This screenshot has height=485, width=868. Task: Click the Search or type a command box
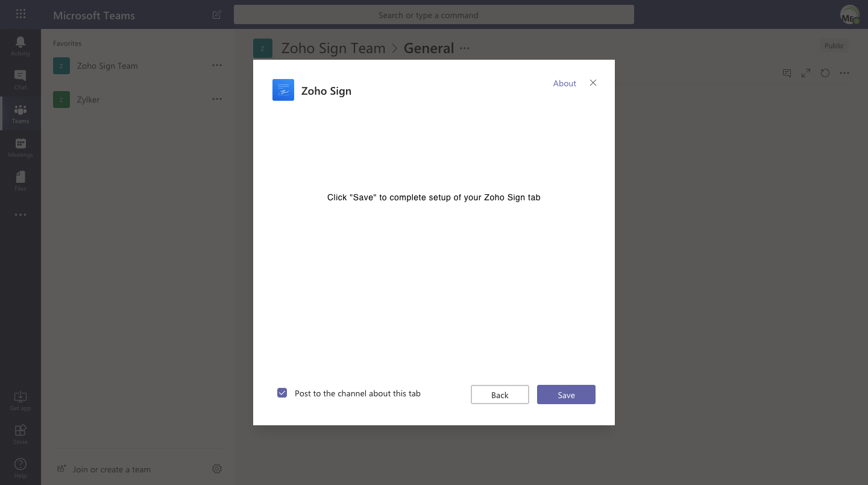tap(434, 15)
